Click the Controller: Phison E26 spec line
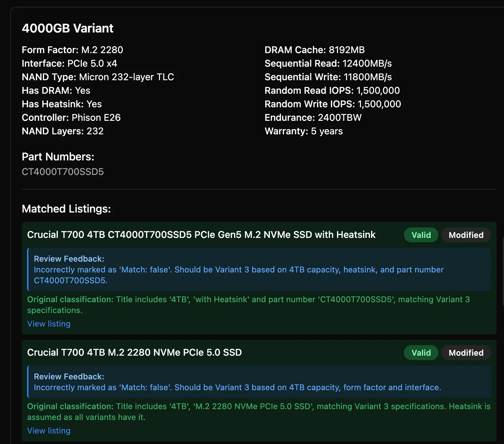The width and height of the screenshot is (504, 444). pos(71,118)
